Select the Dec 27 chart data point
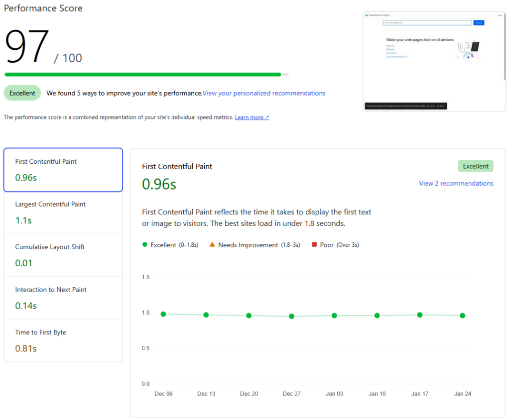Viewport: 510px width, 420px height. tap(291, 316)
